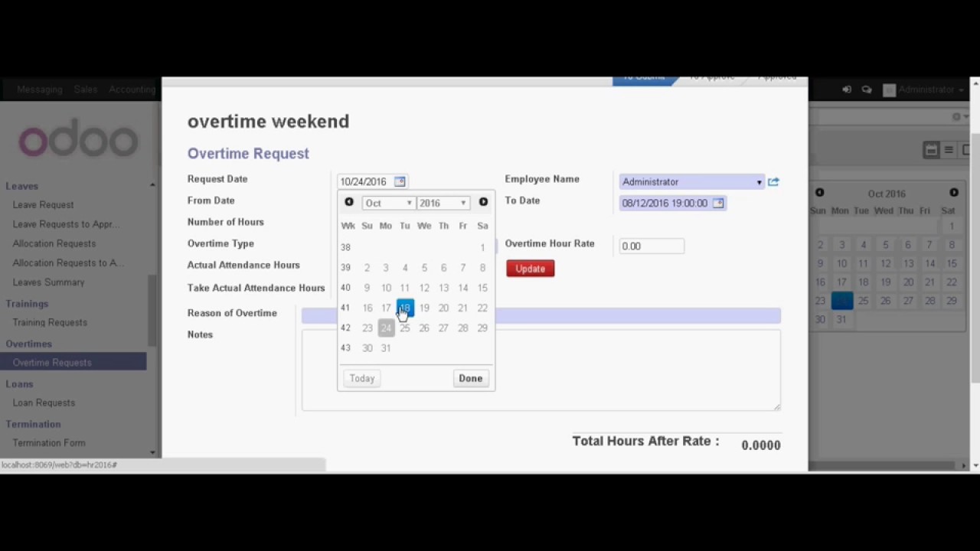Switch to list view icon in background
The image size is (980, 551).
click(x=949, y=150)
